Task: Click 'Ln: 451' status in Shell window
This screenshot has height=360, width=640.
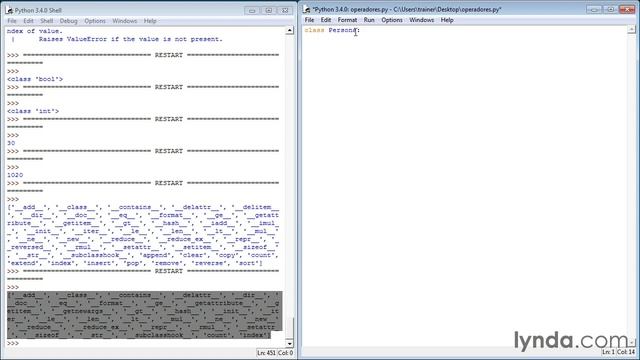Action: pos(266,353)
